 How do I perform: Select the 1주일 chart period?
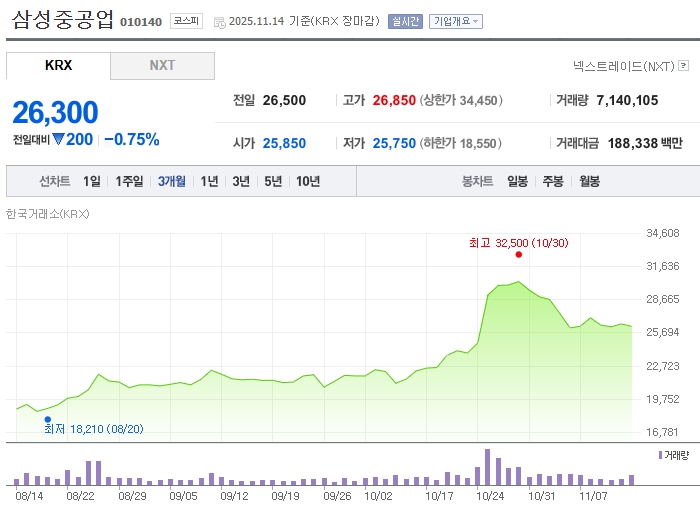[x=130, y=181]
